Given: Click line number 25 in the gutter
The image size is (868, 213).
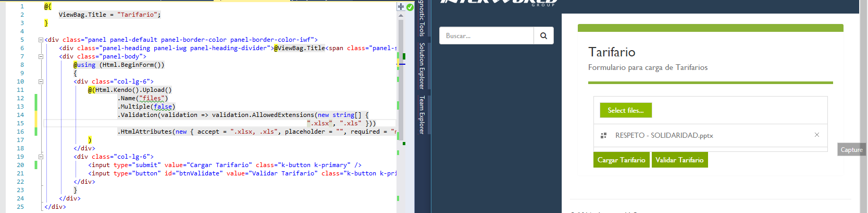Looking at the screenshot, I should [20, 207].
